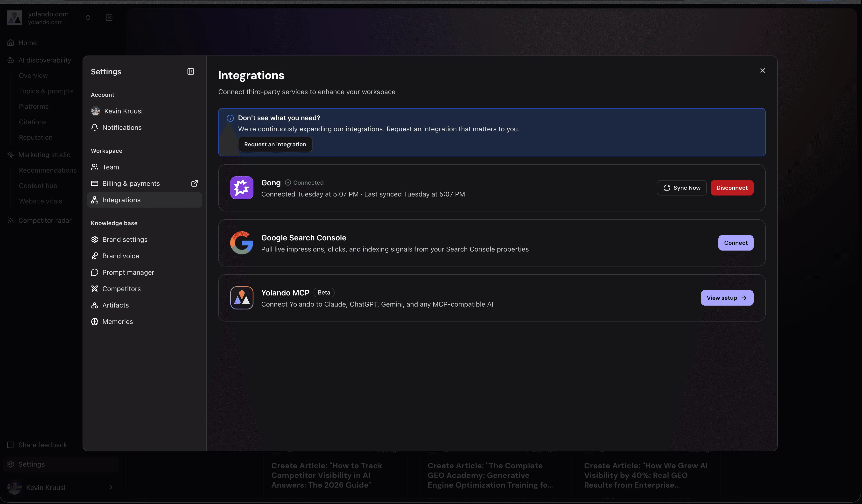Click Sync Now for Gong
Viewport: 862px width, 504px height.
click(x=681, y=188)
